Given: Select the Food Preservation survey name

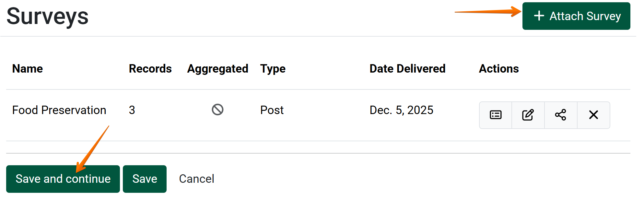Looking at the screenshot, I should coord(59,110).
